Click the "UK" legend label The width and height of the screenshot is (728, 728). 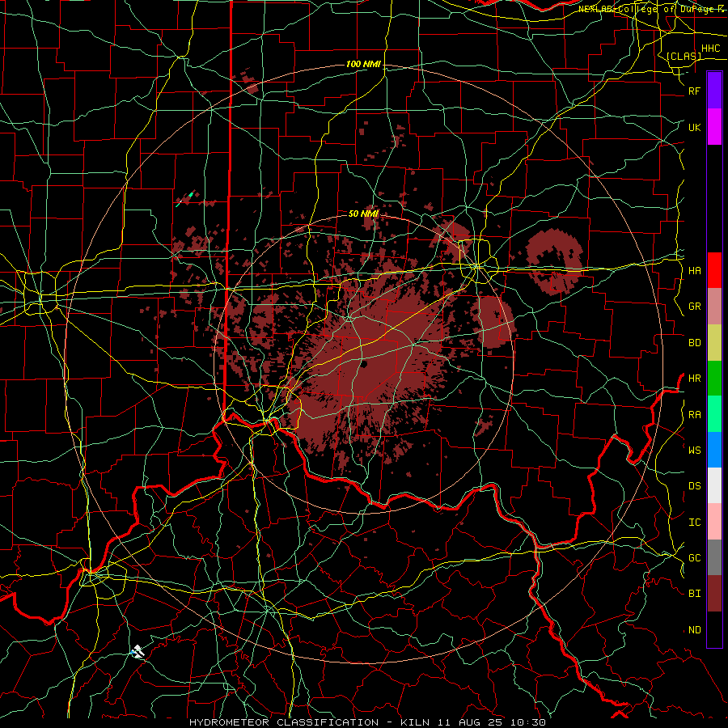[x=694, y=127]
